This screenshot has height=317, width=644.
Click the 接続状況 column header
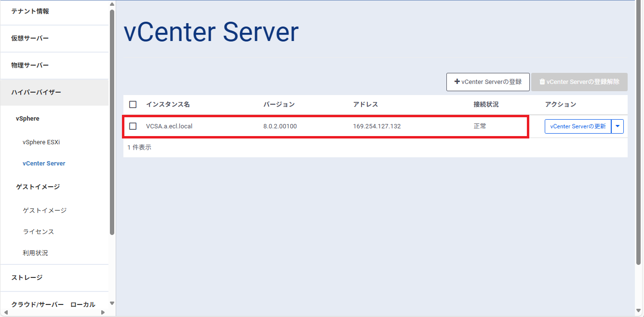pos(486,105)
